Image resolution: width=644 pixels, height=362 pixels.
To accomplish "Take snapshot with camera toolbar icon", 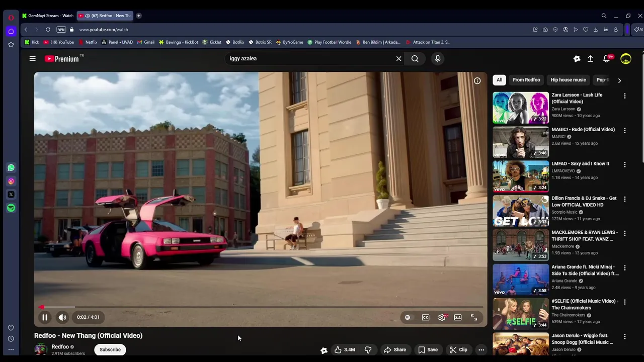I will click(545, 30).
